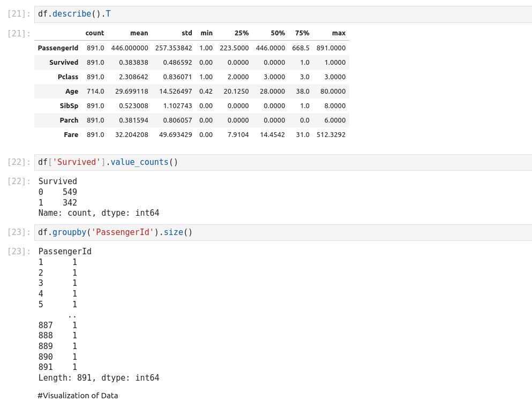Select the Age row label in table

[72, 92]
